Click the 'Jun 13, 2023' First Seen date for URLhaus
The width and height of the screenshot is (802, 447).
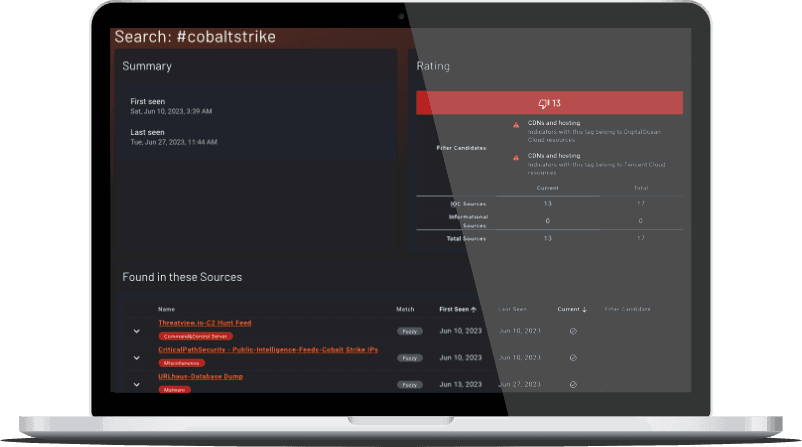tap(460, 384)
